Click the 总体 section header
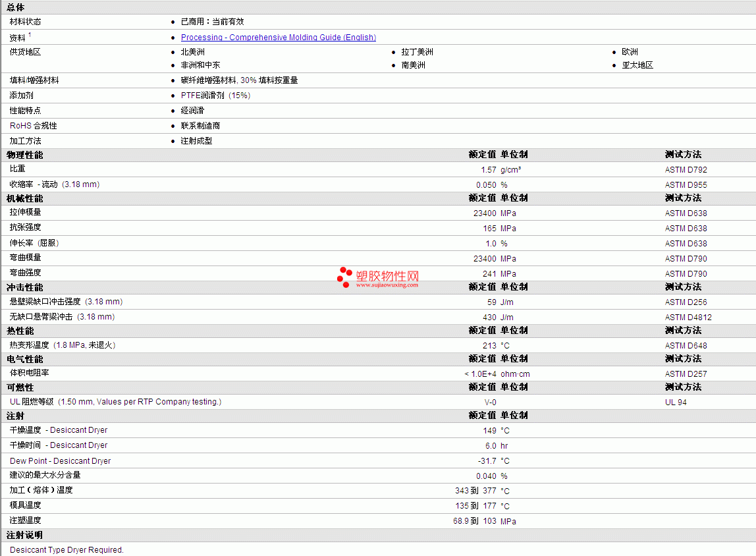Screen dimensions: 756x556 (15, 7)
